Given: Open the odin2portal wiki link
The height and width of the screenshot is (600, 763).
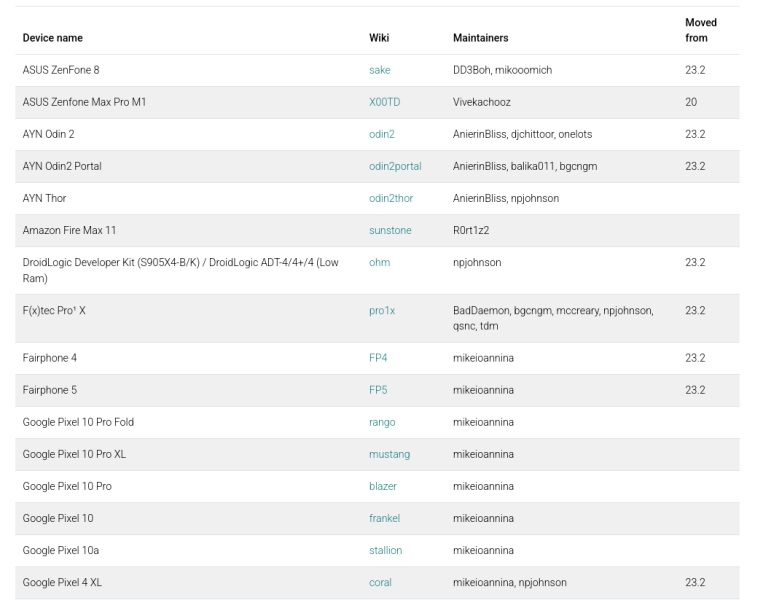Looking at the screenshot, I should [395, 166].
